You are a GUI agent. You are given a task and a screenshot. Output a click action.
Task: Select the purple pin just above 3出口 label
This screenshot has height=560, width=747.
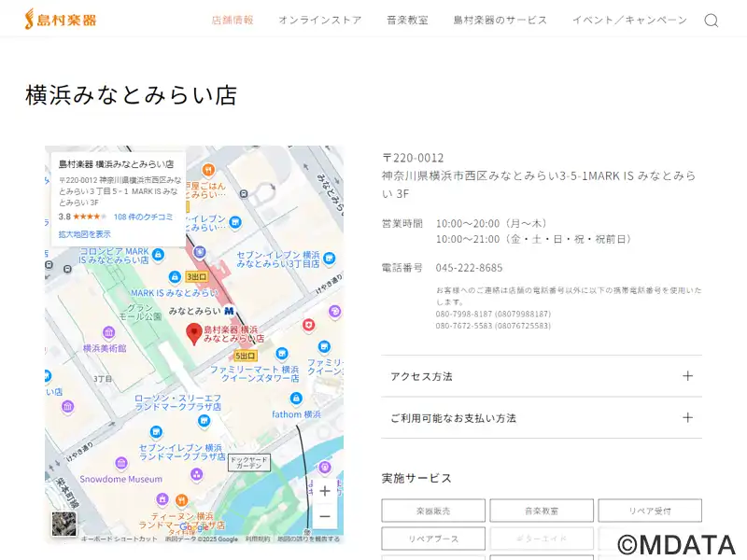(200, 252)
